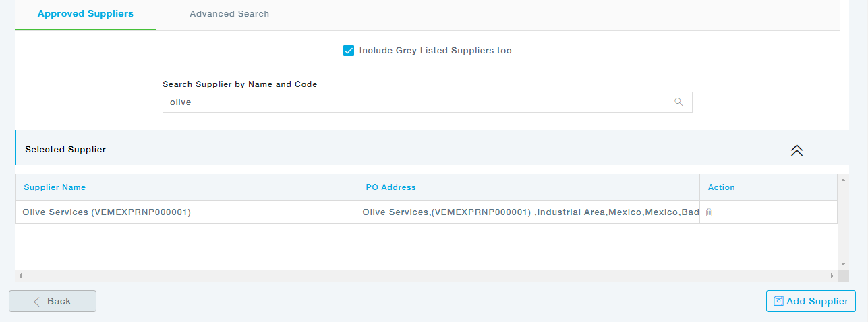Click the table's scroll down arrow
Screen dimensions: 868x322
[x=843, y=264]
